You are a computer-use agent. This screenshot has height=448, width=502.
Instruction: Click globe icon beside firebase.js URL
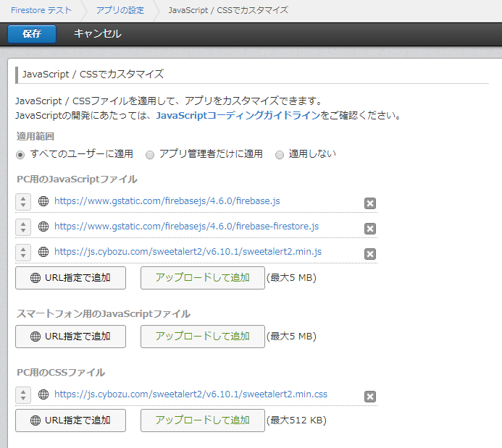point(43,201)
